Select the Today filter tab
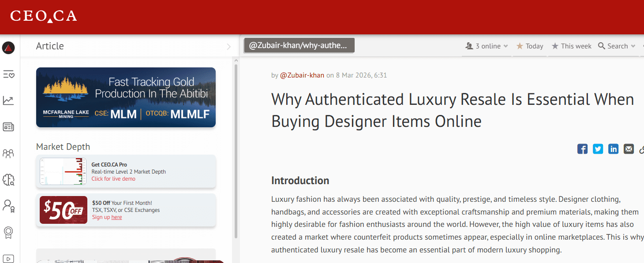644x263 pixels. coord(530,46)
